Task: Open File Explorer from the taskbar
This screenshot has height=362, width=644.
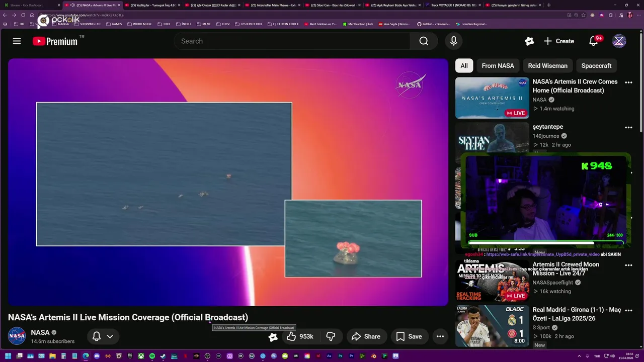Action: [x=52, y=356]
